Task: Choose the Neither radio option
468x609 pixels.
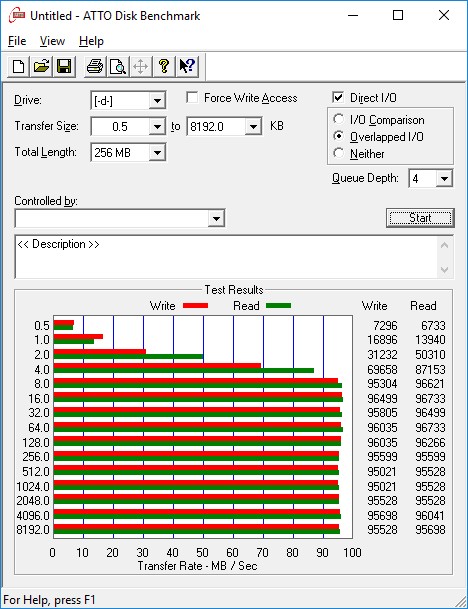Action: [x=339, y=153]
